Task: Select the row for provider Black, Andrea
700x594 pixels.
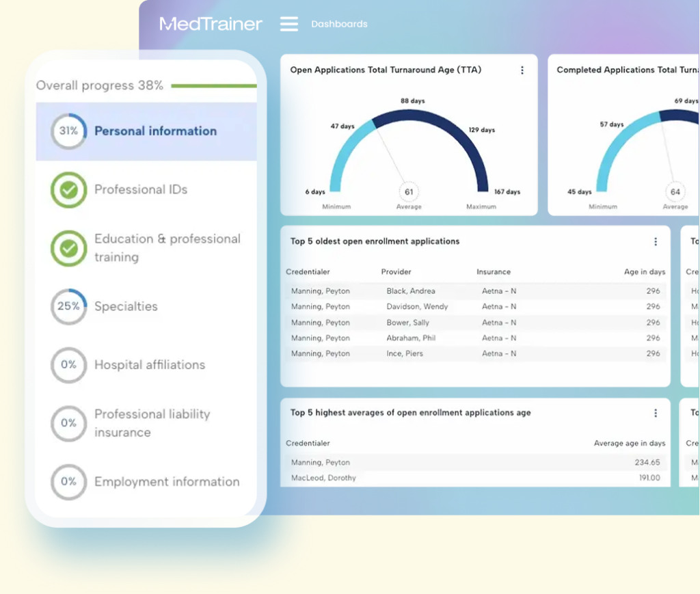Action: (476, 291)
